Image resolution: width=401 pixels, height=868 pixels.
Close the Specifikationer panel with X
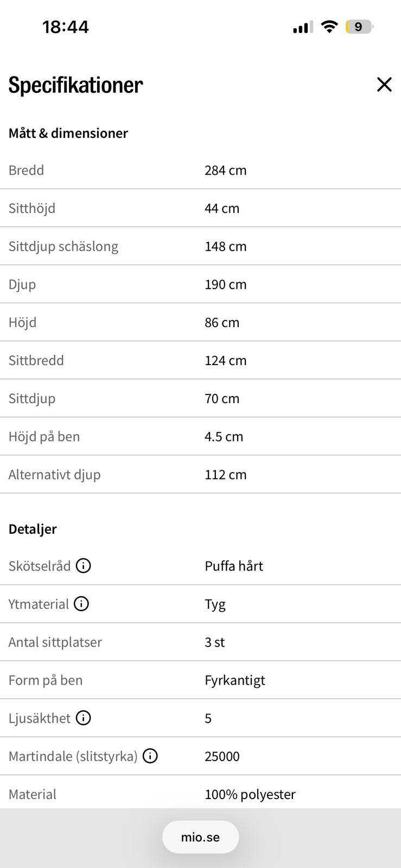pos(384,85)
